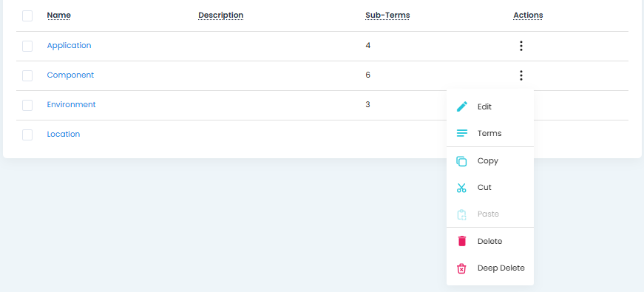Image resolution: width=644 pixels, height=292 pixels.
Task: Click the greyed Paste clipboard icon
Action: (461, 214)
